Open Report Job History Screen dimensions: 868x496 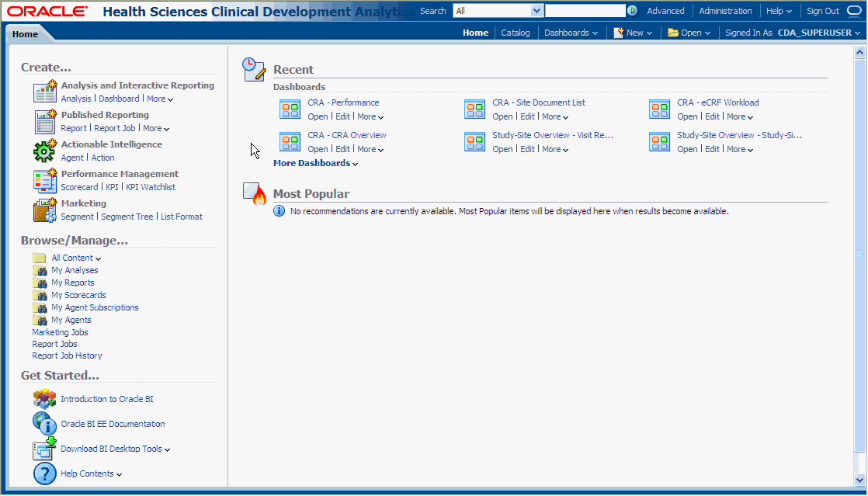[x=67, y=356]
